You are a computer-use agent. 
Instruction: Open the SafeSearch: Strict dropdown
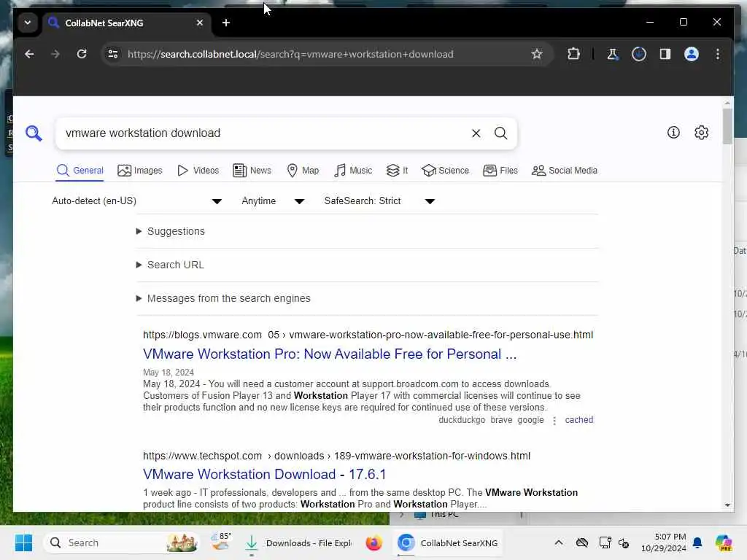(x=379, y=201)
